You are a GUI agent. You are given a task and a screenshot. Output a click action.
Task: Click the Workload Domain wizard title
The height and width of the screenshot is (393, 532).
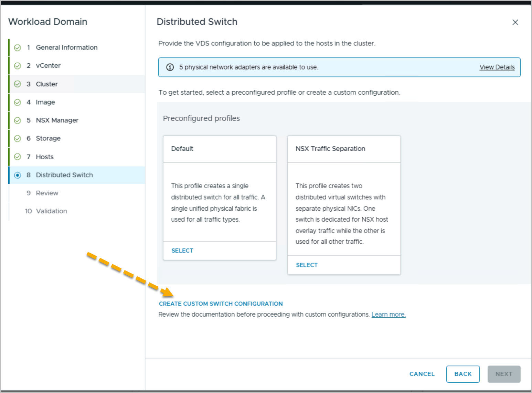[x=47, y=22]
